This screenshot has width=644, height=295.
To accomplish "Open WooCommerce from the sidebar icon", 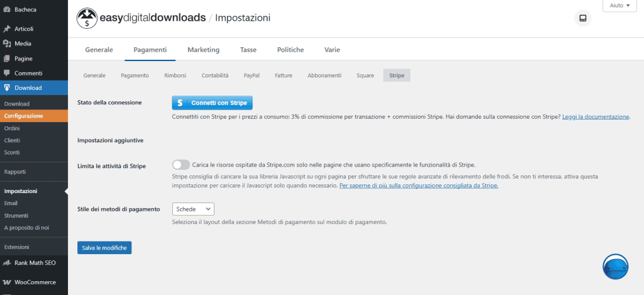I will click(x=7, y=282).
